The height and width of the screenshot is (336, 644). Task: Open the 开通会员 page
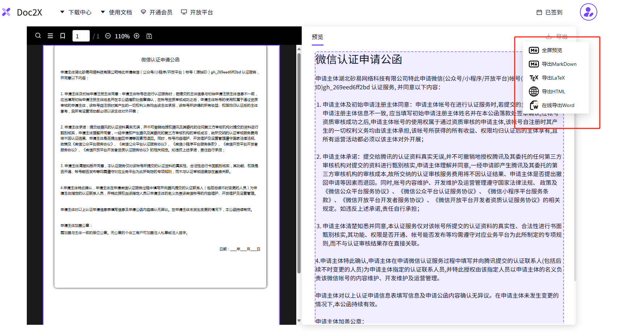[x=156, y=12]
